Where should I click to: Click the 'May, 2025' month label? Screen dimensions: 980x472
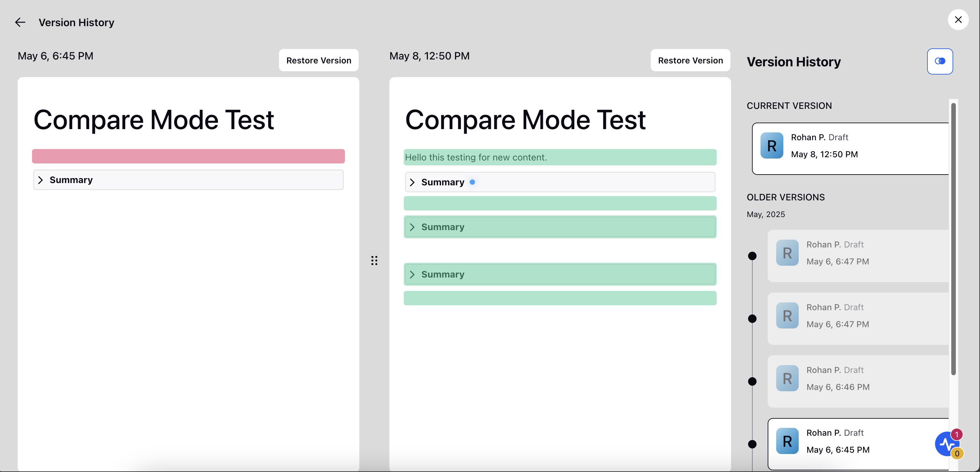click(765, 214)
